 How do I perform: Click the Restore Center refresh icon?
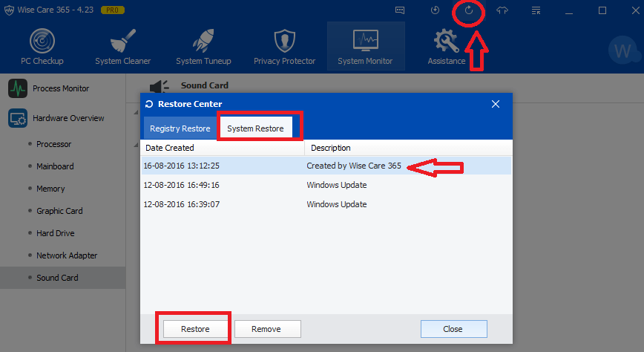[149, 104]
